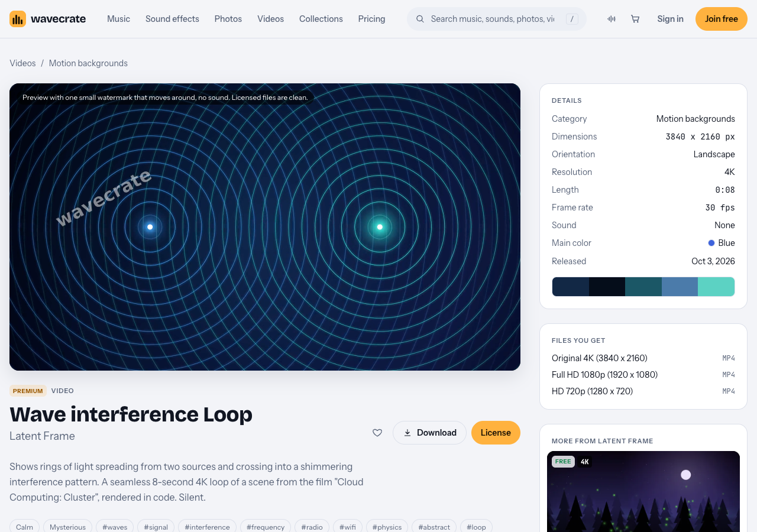757x532 pixels.
Task: Open the Photos section
Action: pos(228,19)
